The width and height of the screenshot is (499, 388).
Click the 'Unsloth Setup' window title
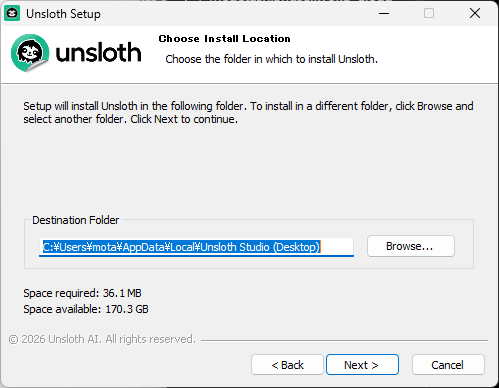coord(63,14)
